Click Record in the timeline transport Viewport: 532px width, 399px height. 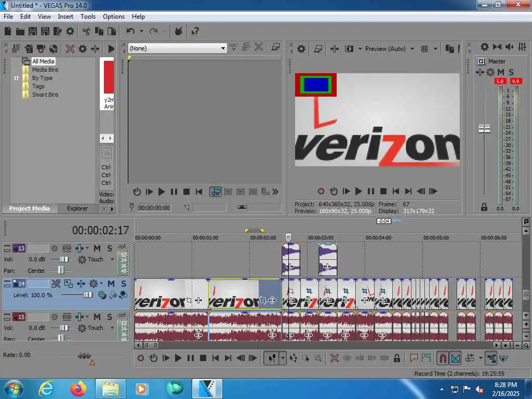tap(141, 358)
